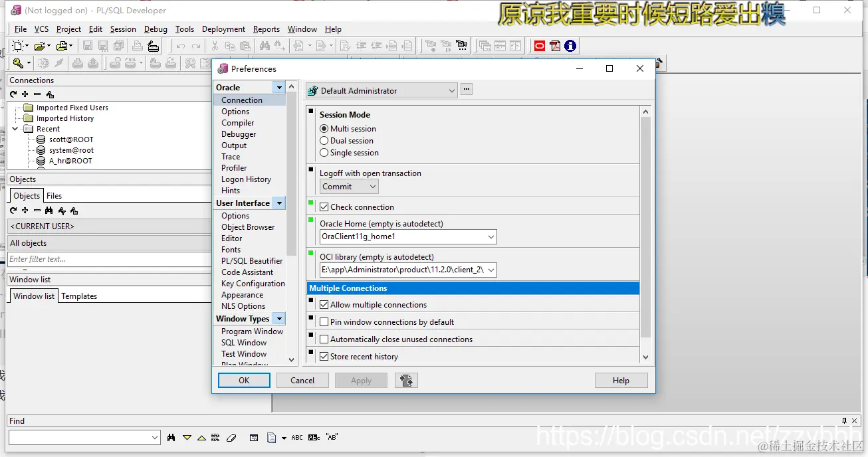The image size is (868, 457).
Task: Click the preference set icon beside Help
Action: [x=406, y=380]
